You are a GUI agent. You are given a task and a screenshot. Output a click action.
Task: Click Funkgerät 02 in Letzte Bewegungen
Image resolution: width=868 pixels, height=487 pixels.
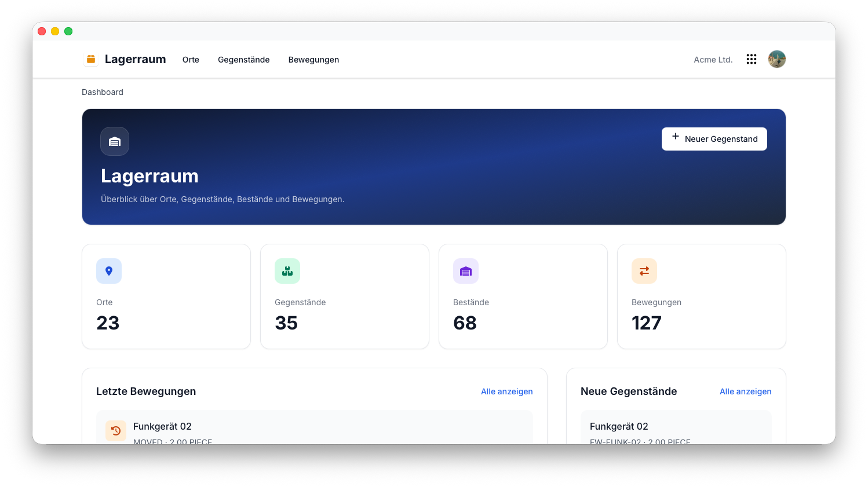(x=162, y=426)
